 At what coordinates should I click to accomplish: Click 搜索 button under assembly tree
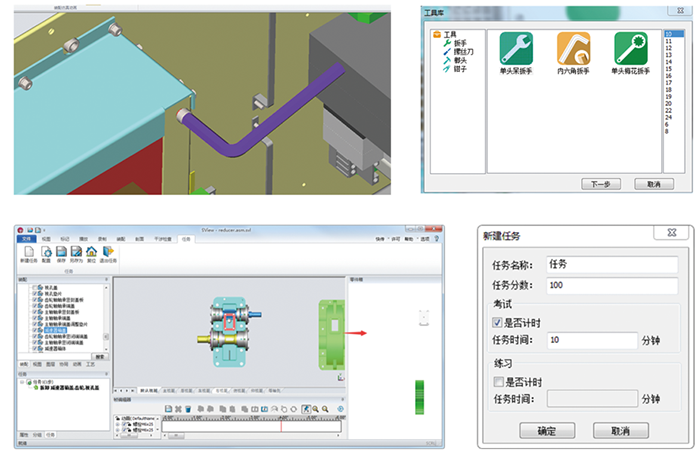[100, 356]
